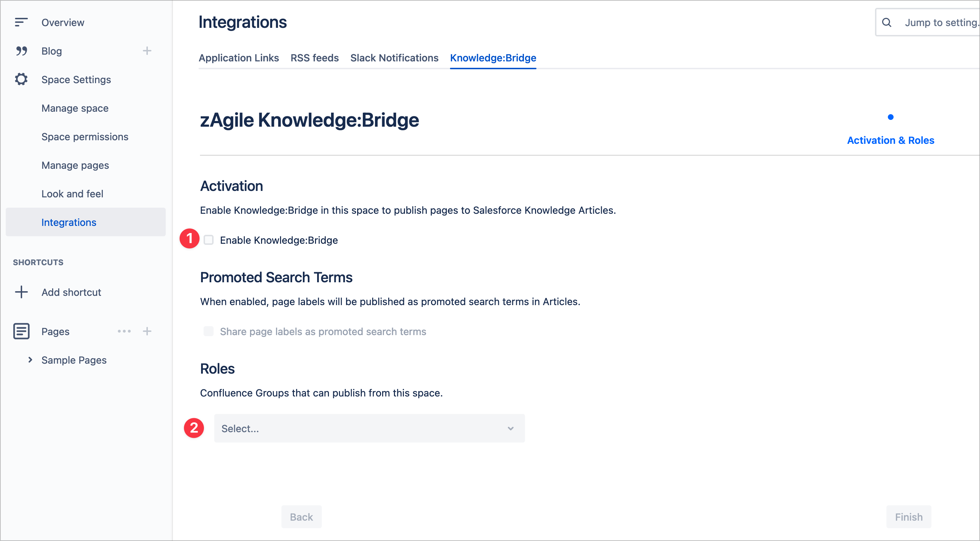Expand the Sample Pages tree item
Screen dimensions: 980x541
30,360
